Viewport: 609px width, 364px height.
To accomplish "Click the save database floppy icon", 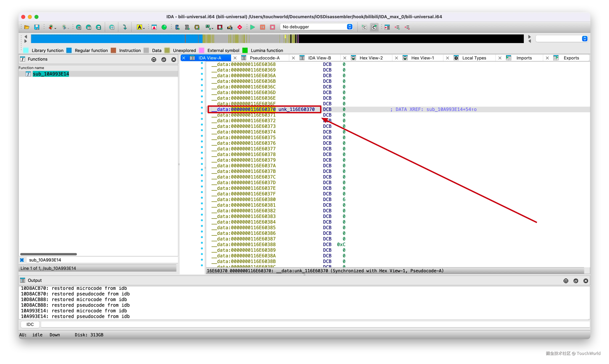I will [x=37, y=27].
